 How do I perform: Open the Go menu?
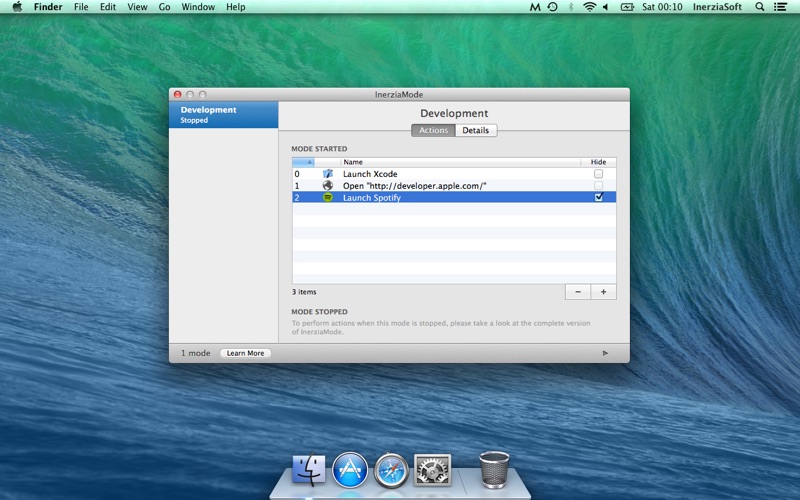(164, 7)
